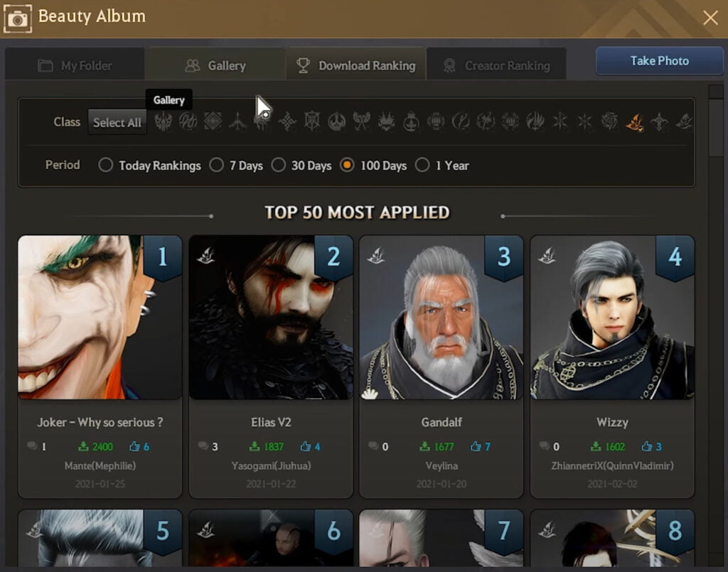The image size is (728, 572).
Task: Click the comment icon on the Joker card
Action: 32,446
